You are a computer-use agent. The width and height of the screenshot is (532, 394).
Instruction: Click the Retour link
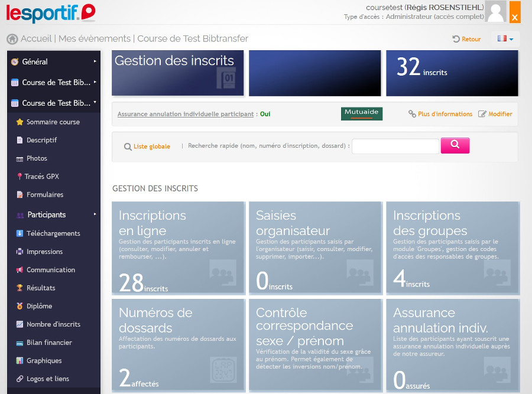click(x=466, y=40)
